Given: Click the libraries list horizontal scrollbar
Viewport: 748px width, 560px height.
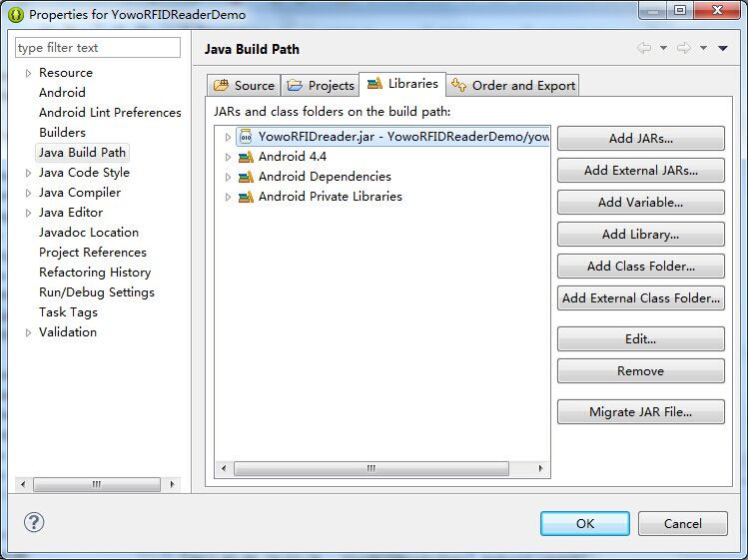Looking at the screenshot, I should click(x=371, y=468).
